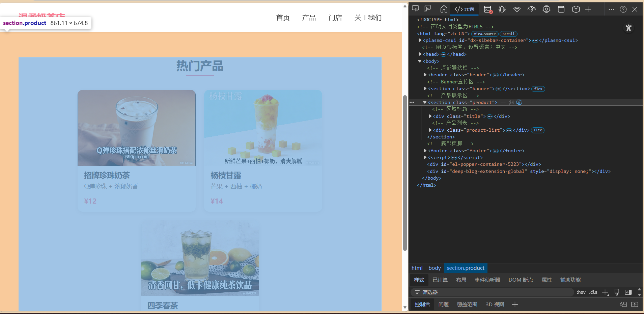
Task: Expand the section class="banner" node
Action: coord(425,88)
